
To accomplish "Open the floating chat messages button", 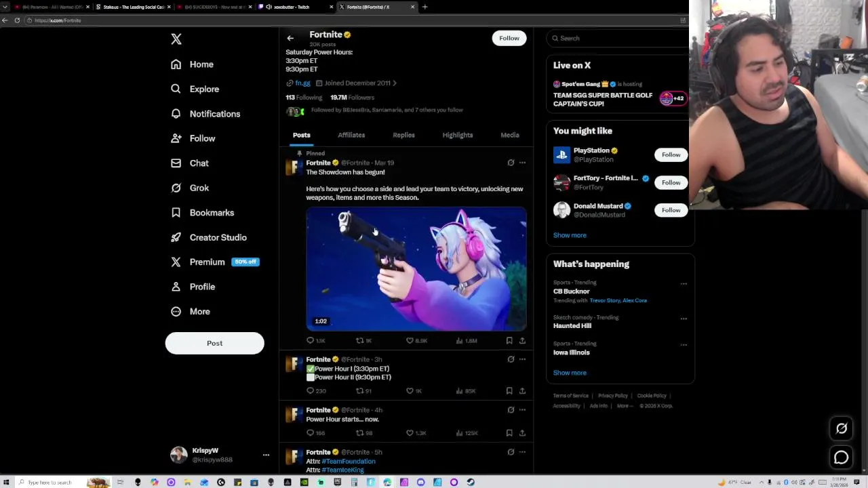I will 842,457.
